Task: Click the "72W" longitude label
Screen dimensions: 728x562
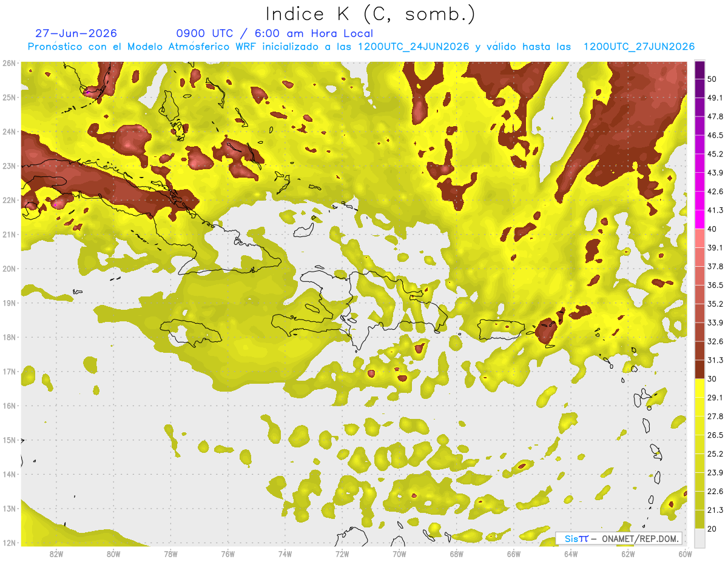Action: click(x=342, y=554)
